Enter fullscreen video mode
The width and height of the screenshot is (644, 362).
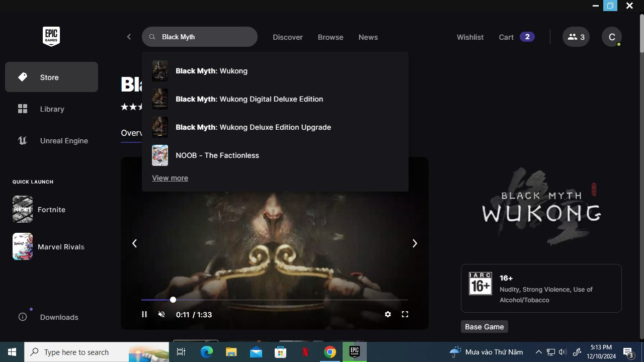click(x=405, y=314)
